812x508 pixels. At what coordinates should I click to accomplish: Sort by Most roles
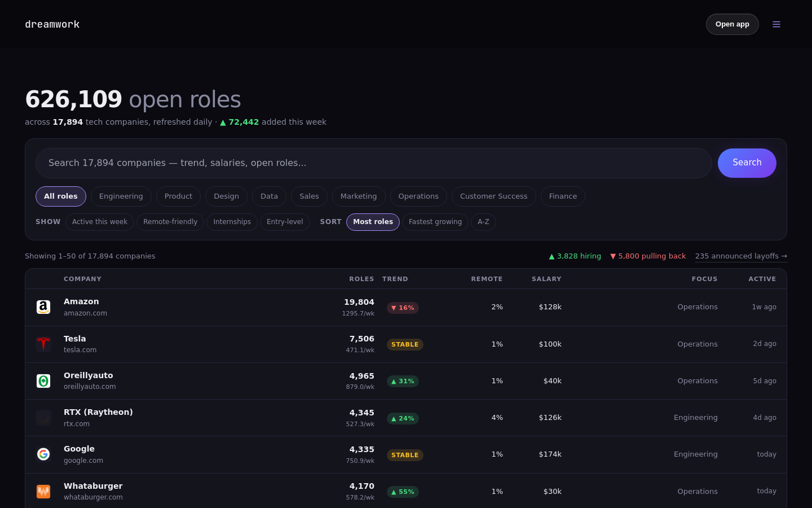click(373, 222)
